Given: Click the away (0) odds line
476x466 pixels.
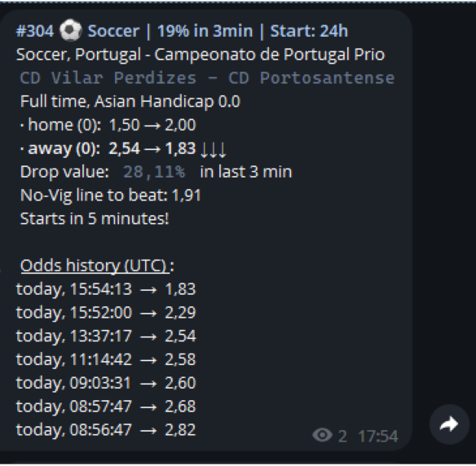Looking at the screenshot, I should [x=123, y=148].
